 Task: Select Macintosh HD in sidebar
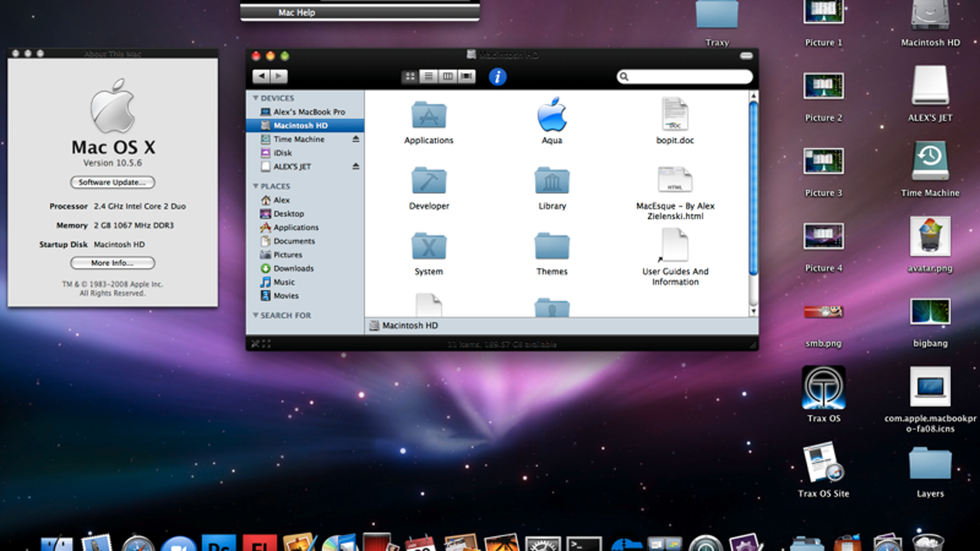coord(305,126)
